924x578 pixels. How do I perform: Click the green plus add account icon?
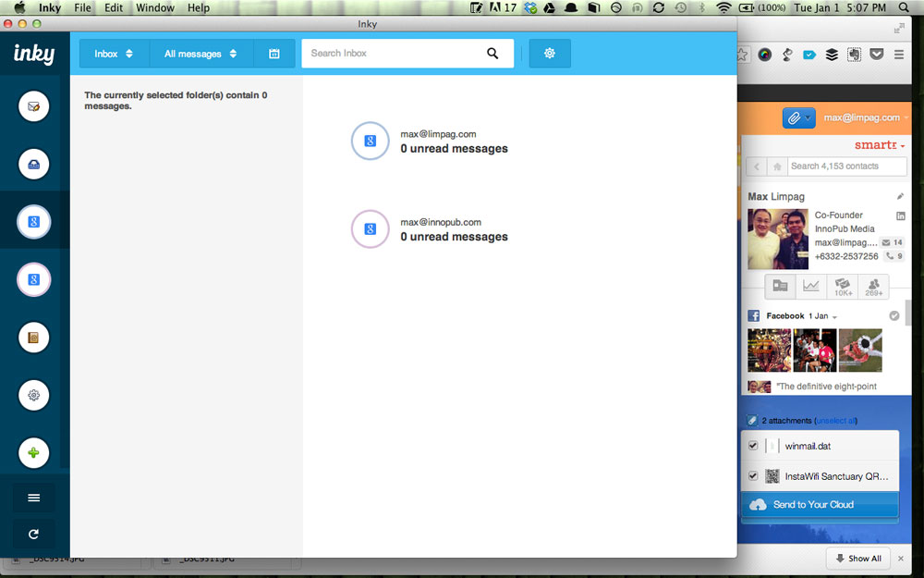click(x=33, y=453)
